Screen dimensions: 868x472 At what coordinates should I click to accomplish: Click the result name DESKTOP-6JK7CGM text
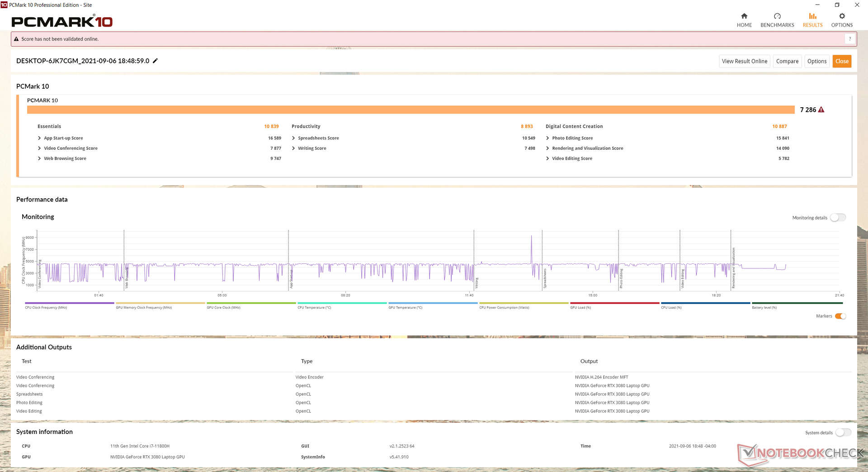[83, 61]
